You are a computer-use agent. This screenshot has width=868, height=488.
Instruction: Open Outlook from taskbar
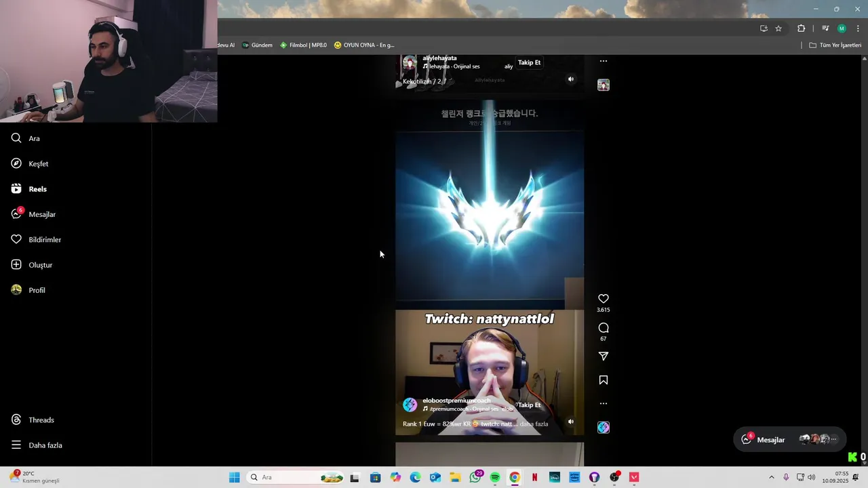pos(435,477)
